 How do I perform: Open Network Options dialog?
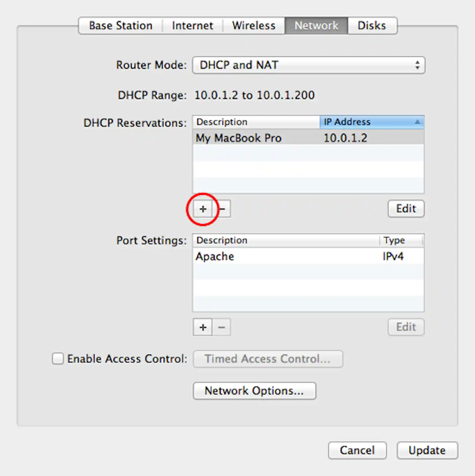click(x=254, y=391)
